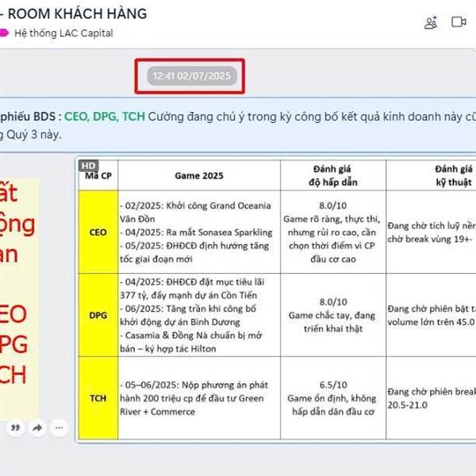Viewport: 476px width, 476px height.
Task: Start a video call
Action: pyautogui.click(x=459, y=22)
